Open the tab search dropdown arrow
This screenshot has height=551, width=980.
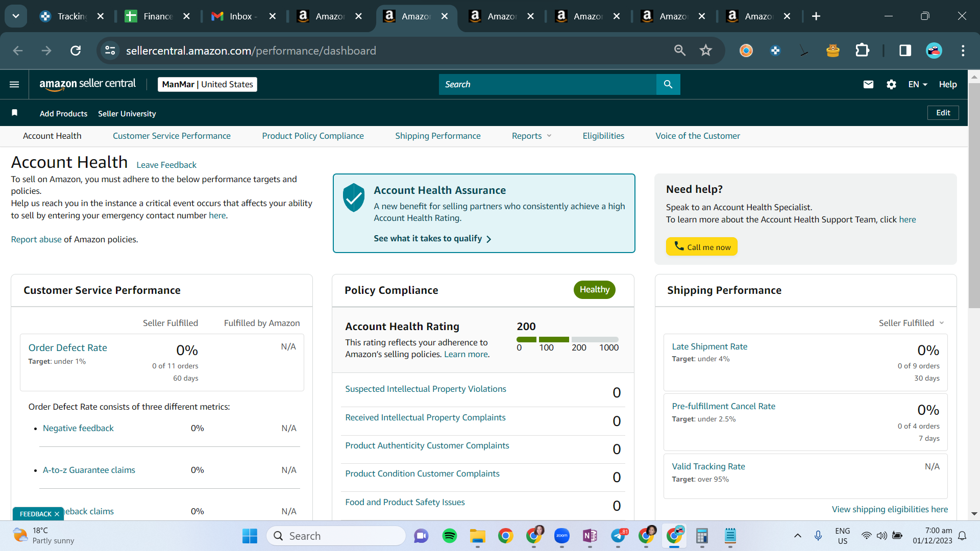tap(16, 16)
